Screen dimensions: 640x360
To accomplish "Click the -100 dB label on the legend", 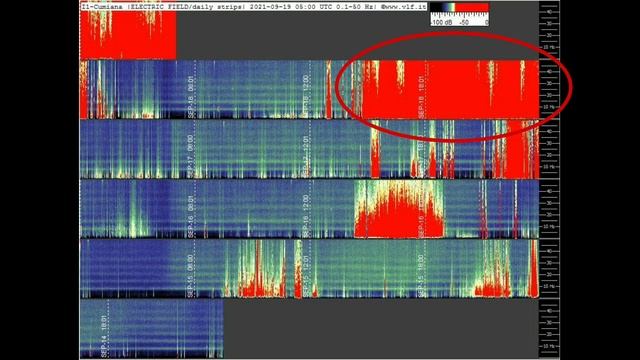I will click(x=442, y=23).
